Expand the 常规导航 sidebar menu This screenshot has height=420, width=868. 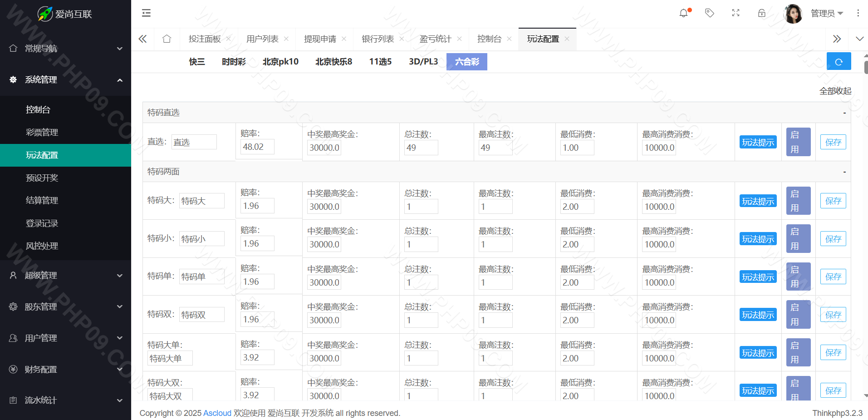click(x=65, y=49)
